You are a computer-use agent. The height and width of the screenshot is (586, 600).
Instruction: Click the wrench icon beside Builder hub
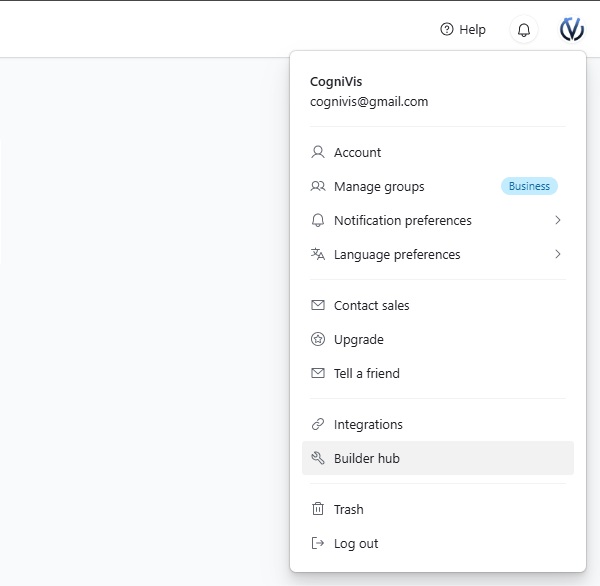coord(318,459)
